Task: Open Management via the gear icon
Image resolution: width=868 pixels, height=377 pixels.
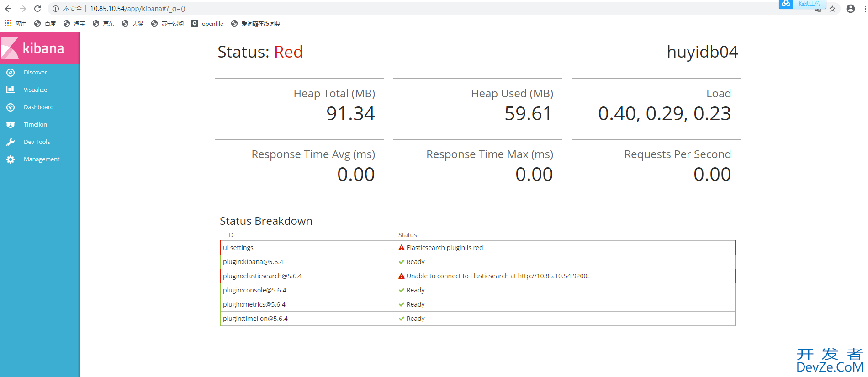Action: click(x=11, y=159)
